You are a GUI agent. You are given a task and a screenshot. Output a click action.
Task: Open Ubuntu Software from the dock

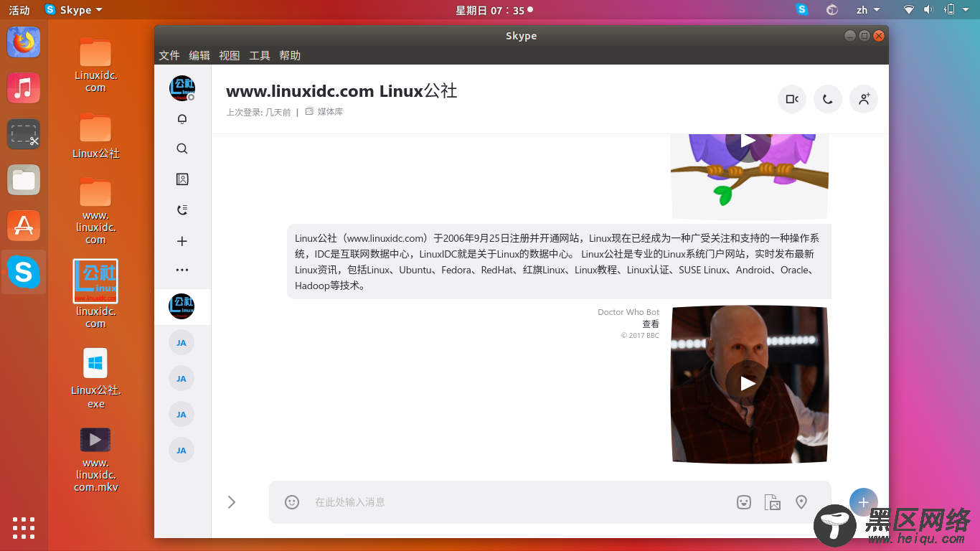[24, 226]
